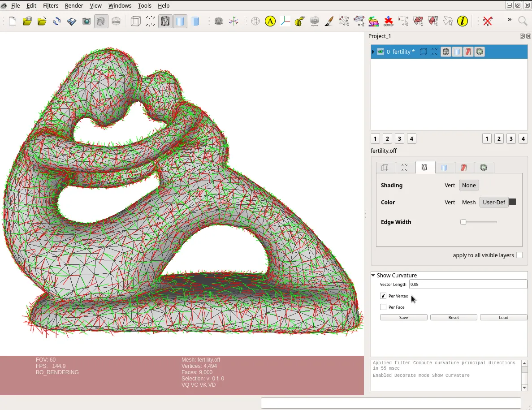The image size is (532, 410).
Task: Toggle Points rendering in the toolbar
Action: point(150,21)
